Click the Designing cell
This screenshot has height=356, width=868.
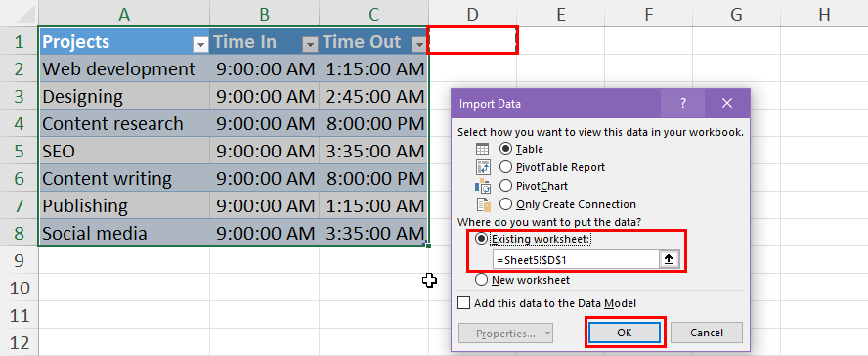pyautogui.click(x=124, y=96)
